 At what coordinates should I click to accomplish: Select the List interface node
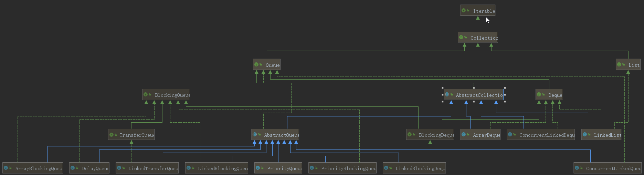coord(628,65)
